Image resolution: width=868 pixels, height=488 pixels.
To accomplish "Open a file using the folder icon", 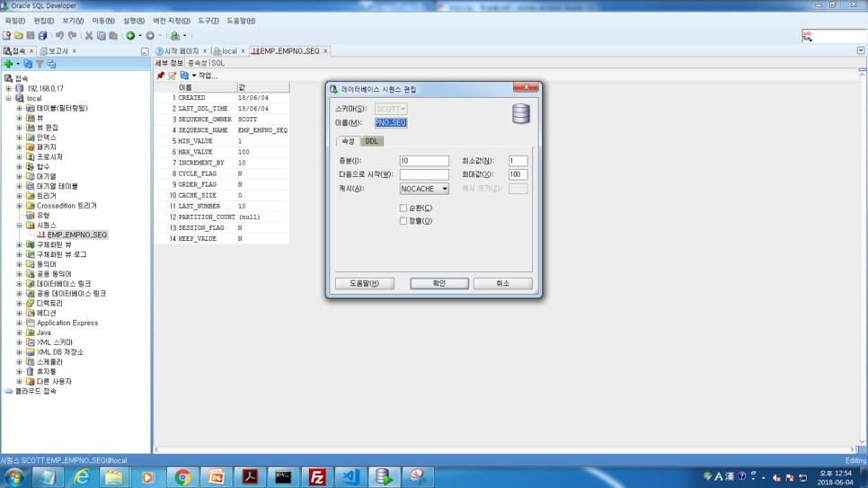I will tap(19, 35).
